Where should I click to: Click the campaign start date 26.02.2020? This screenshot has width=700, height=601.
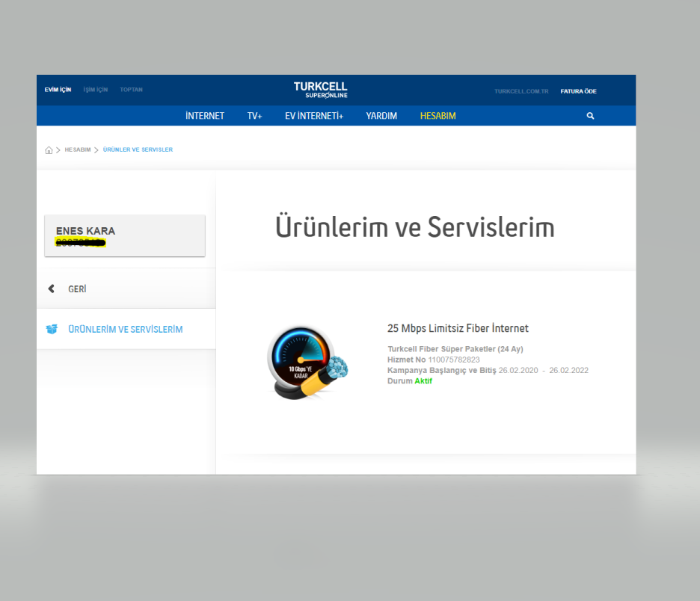518,370
